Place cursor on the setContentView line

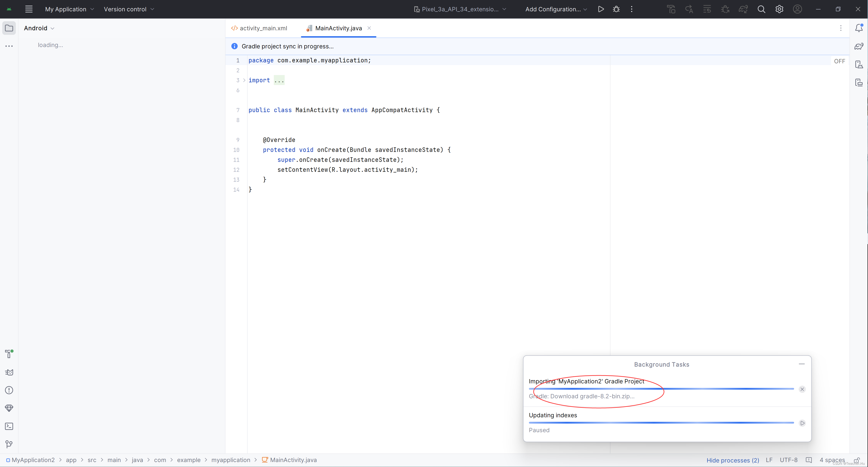tap(347, 170)
